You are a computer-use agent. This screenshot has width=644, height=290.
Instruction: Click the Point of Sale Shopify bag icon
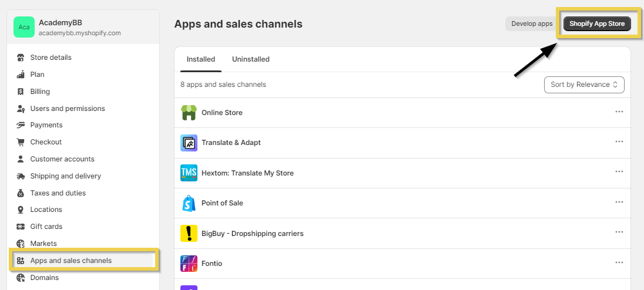pyautogui.click(x=189, y=203)
